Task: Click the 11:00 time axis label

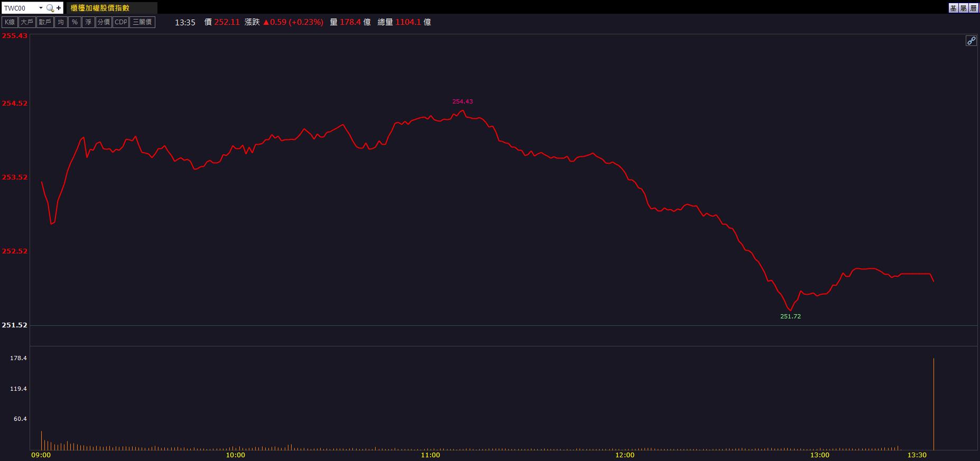Action: click(431, 455)
